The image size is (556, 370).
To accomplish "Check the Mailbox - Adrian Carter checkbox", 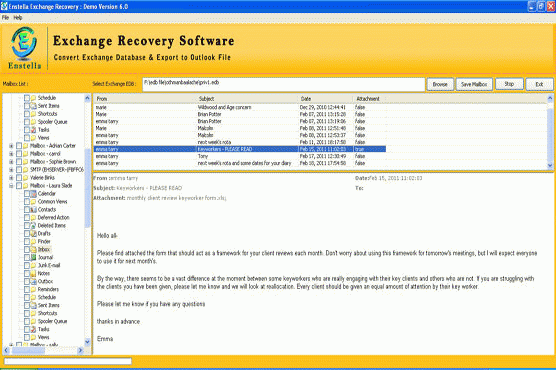I will 19,146.
